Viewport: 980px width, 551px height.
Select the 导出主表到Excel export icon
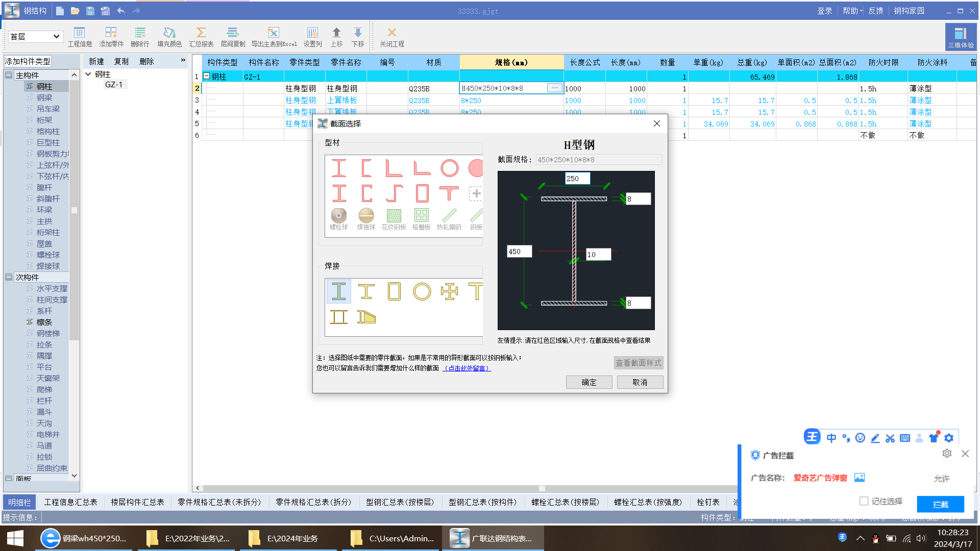274,37
